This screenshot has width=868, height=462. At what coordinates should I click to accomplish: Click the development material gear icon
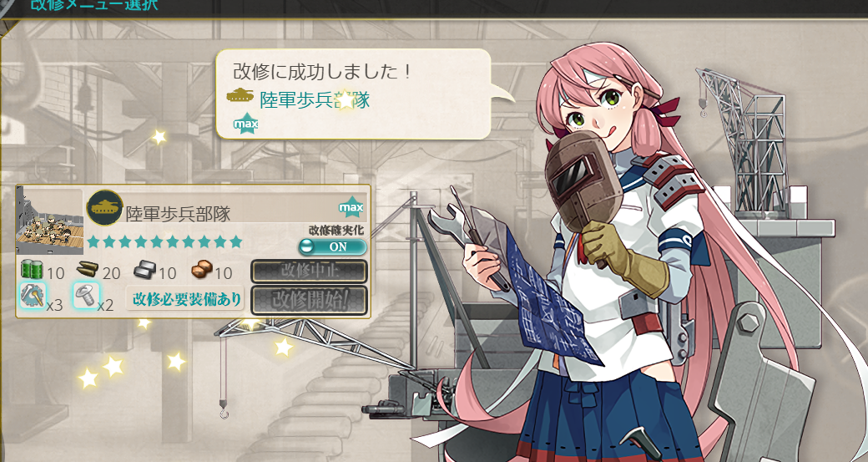[33, 295]
